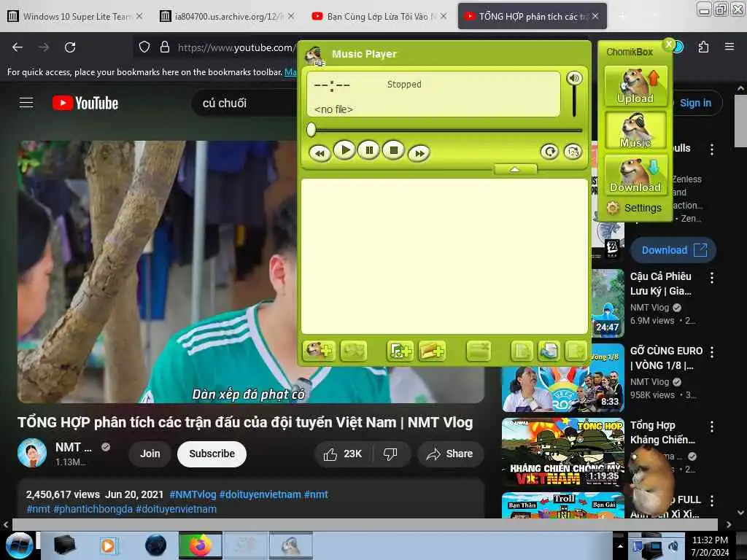Open the Firefox taskbar button
Viewport: 747px width, 560px height.
200,545
